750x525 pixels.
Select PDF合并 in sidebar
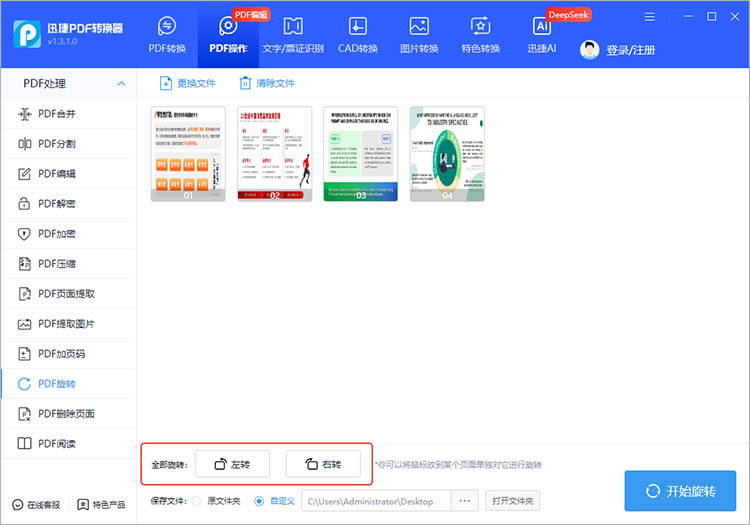coord(69,114)
